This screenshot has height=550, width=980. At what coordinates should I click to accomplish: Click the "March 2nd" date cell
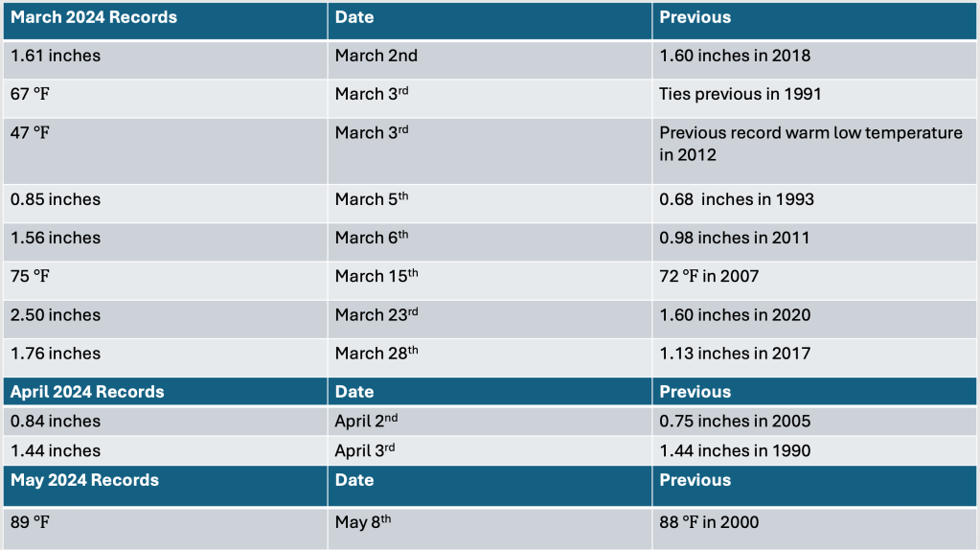pyautogui.click(x=376, y=56)
